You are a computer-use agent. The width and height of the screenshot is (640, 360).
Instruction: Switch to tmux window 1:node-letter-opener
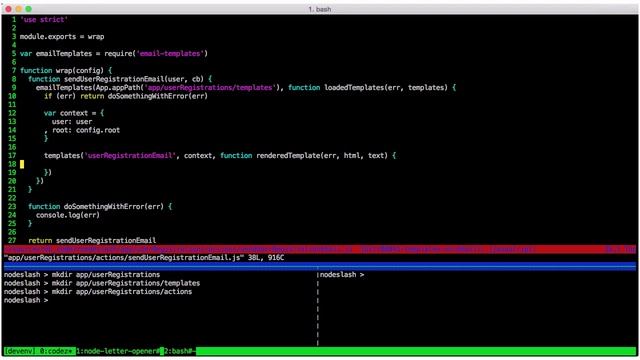[118, 351]
